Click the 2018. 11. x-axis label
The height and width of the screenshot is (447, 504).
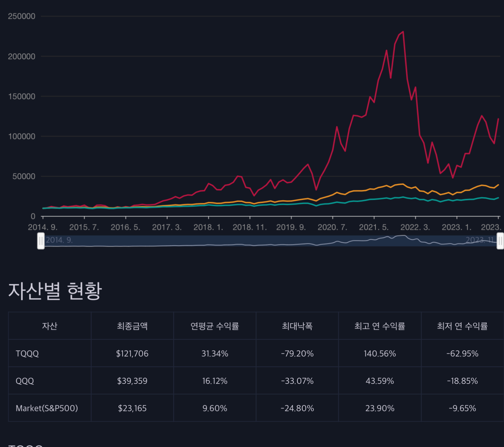click(250, 227)
